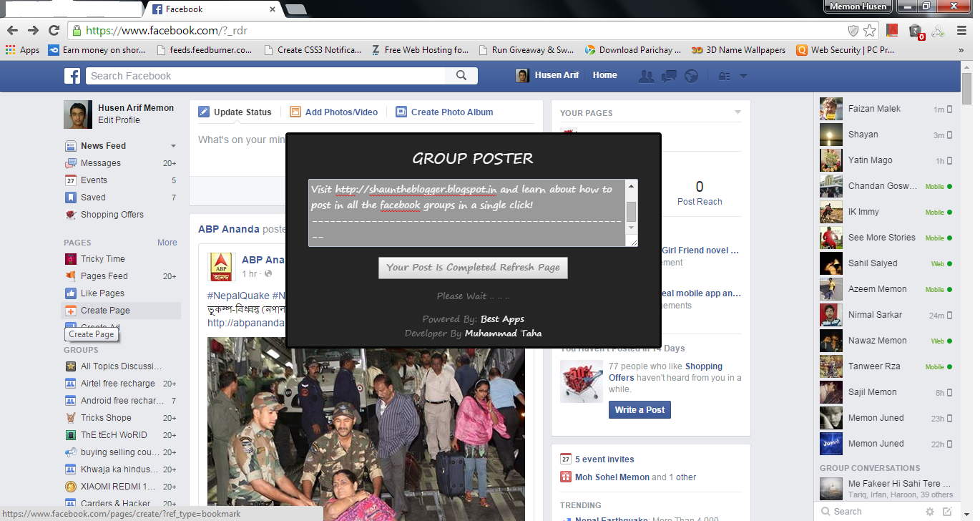
Task: Open chat with Tanweer Rza
Action: 886,366
